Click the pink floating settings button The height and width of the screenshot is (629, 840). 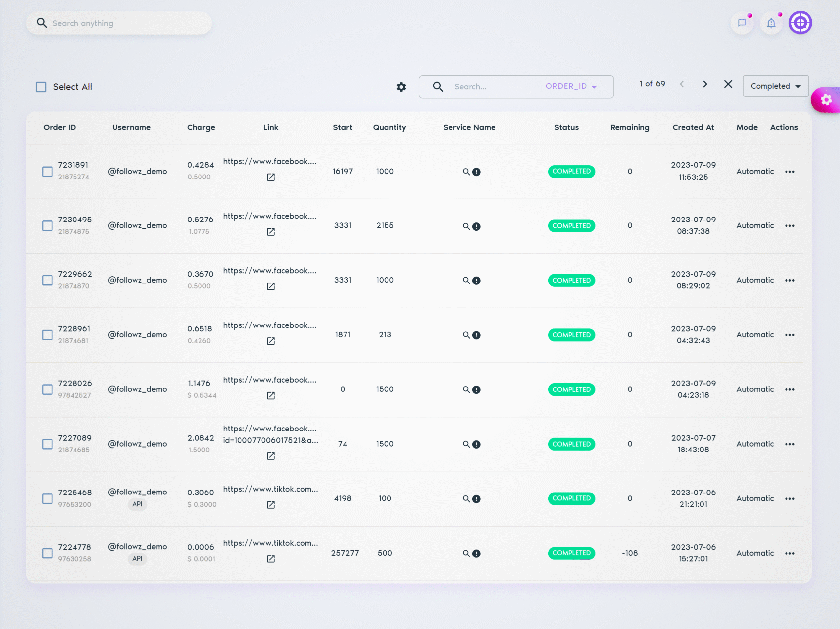tap(826, 100)
